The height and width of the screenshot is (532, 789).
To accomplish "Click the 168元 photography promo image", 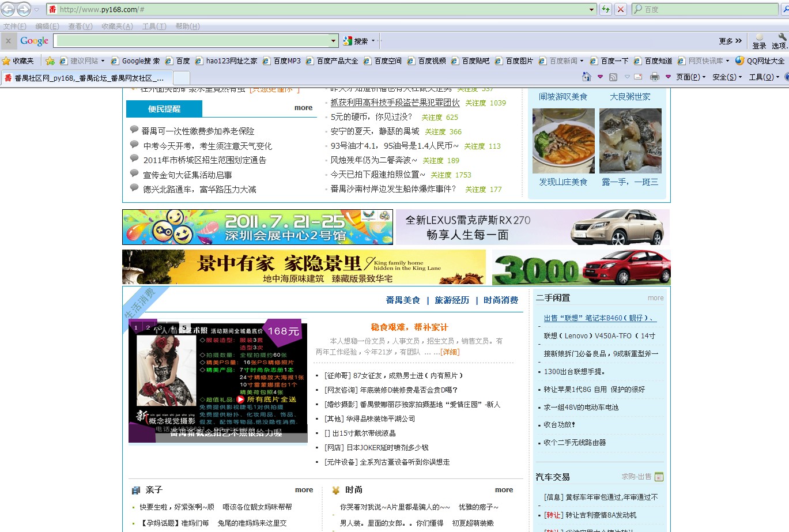I will pyautogui.click(x=218, y=382).
